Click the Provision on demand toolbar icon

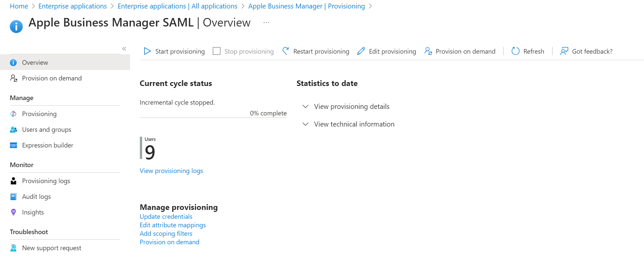pos(428,51)
